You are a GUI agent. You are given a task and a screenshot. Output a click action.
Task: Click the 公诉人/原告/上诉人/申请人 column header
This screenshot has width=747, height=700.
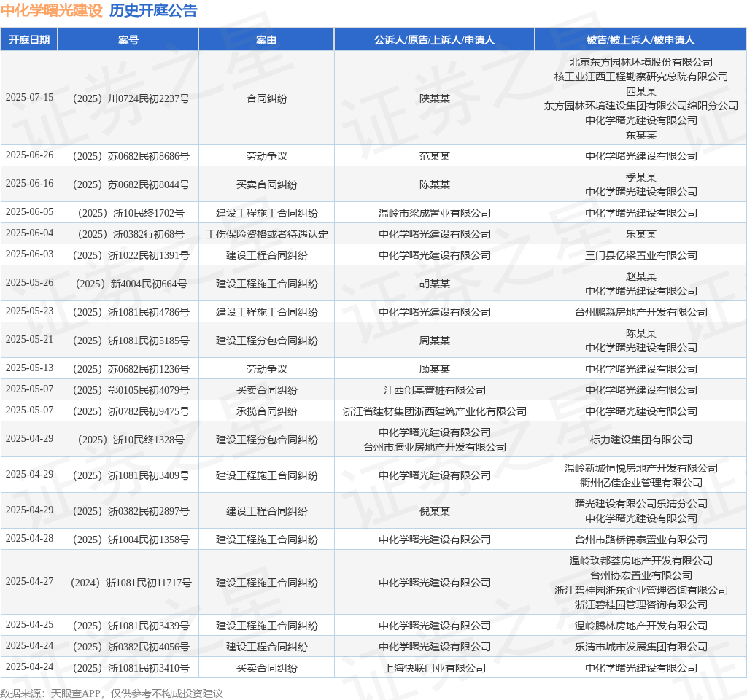coord(435,40)
